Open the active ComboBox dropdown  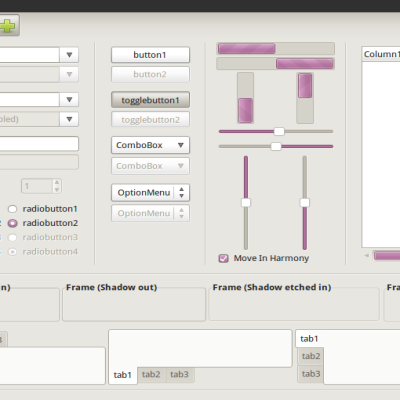[150, 145]
